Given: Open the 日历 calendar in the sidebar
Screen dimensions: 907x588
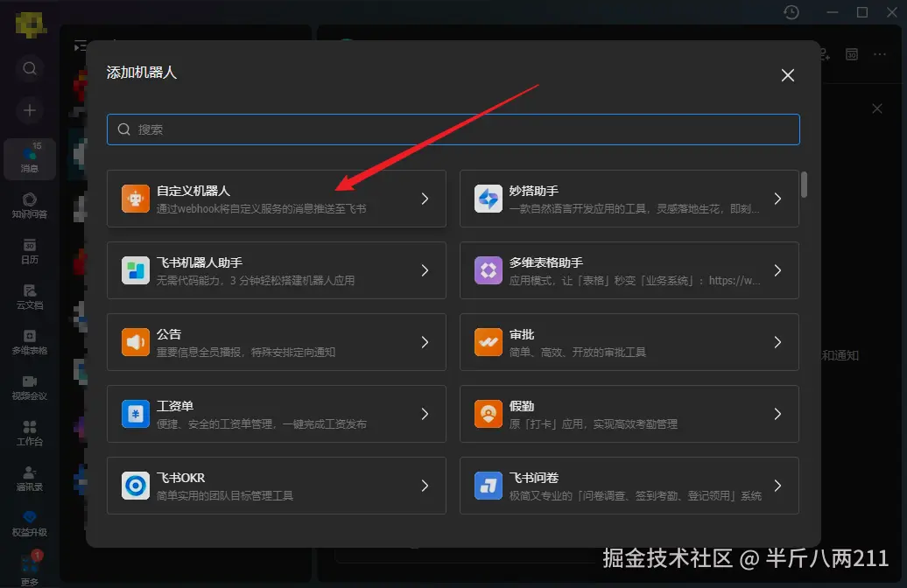Looking at the screenshot, I should click(30, 251).
